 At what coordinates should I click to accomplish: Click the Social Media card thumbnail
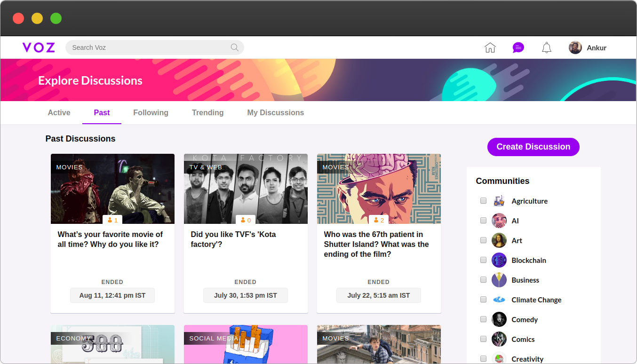click(x=246, y=344)
